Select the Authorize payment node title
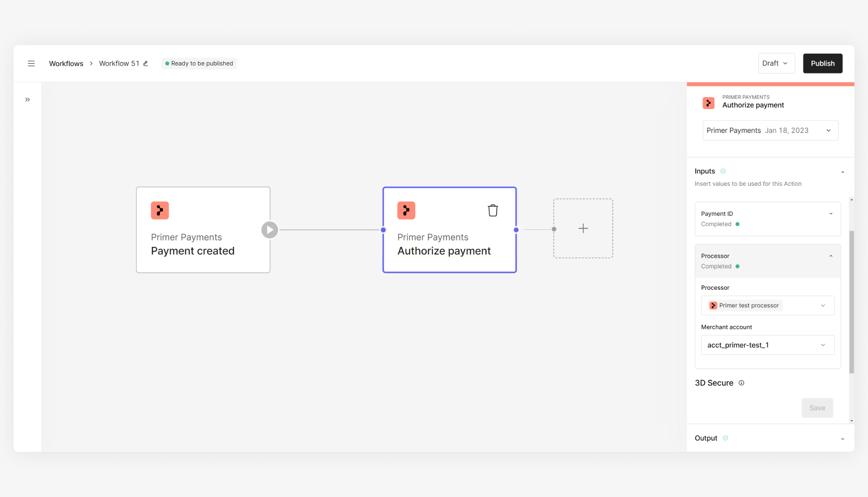 coord(444,251)
